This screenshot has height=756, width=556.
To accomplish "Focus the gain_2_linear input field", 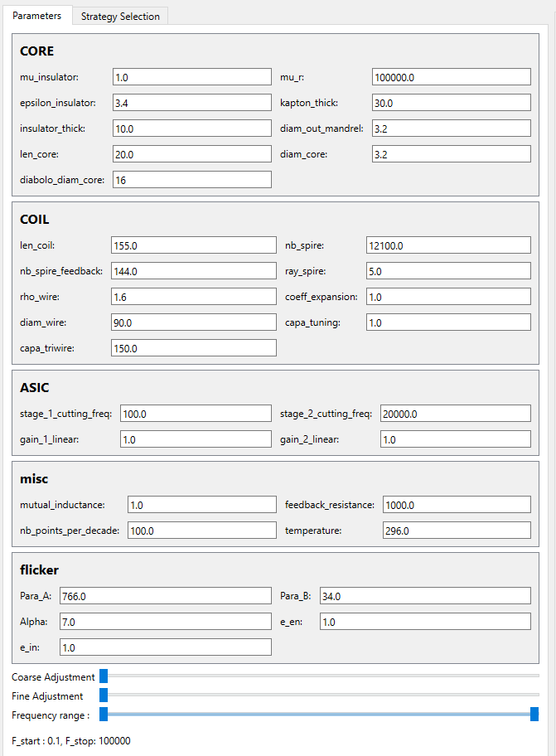I will [x=455, y=439].
